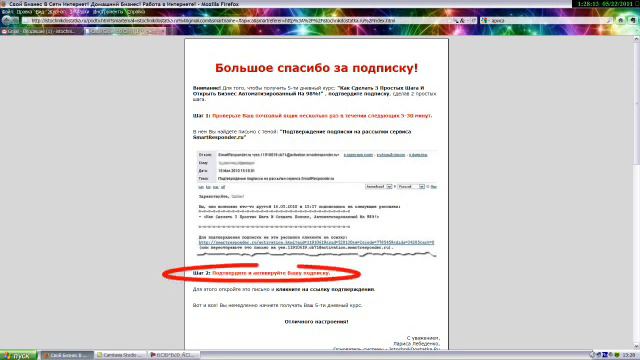Open the Справка menu

[135, 12]
